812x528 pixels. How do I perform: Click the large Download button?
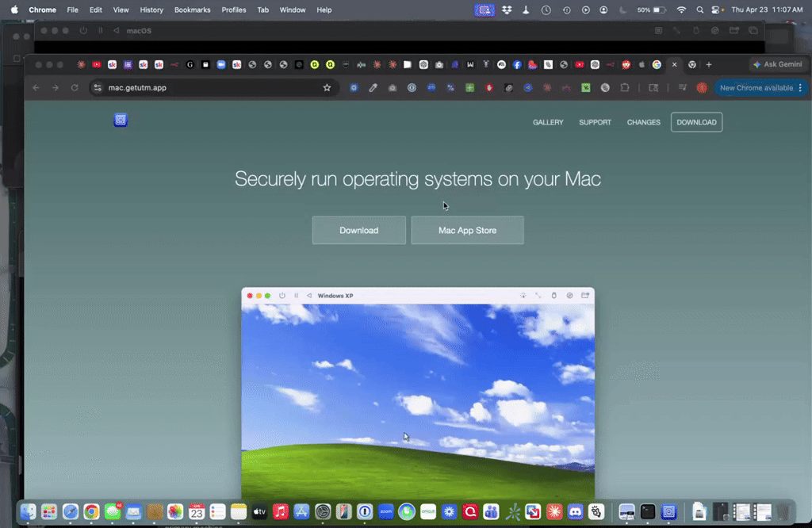(359, 231)
